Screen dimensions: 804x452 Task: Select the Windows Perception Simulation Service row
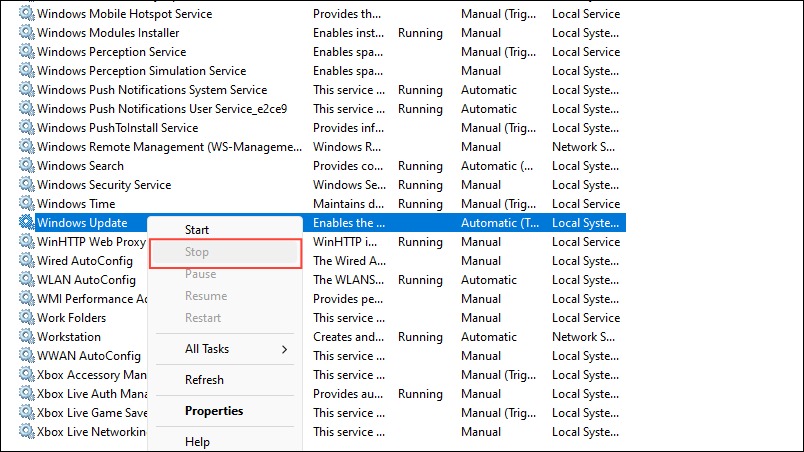tap(322, 71)
